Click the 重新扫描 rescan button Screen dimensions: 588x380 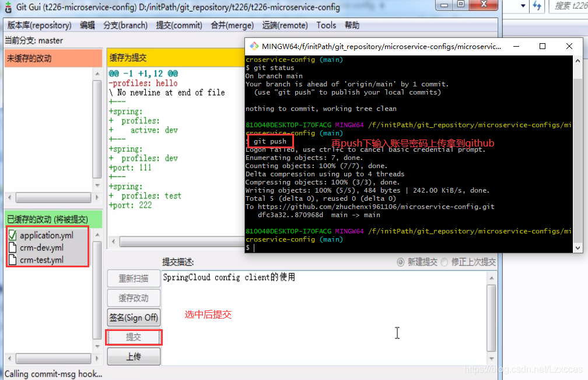(x=134, y=278)
